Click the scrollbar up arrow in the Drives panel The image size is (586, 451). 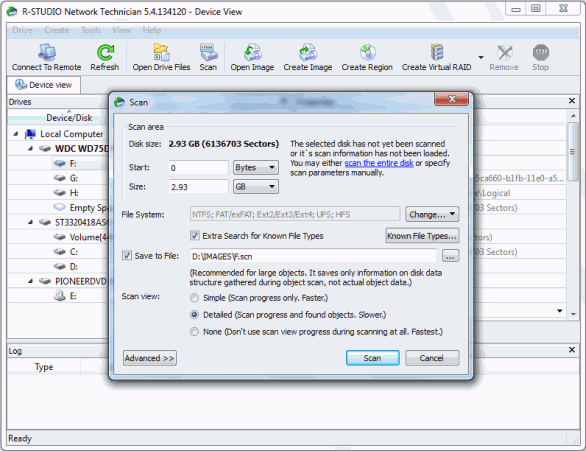573,115
